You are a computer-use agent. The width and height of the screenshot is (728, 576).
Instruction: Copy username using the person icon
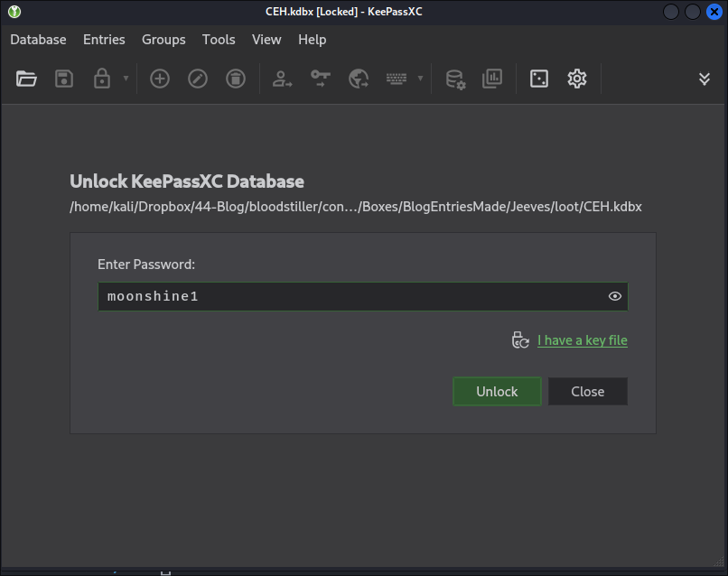coord(282,79)
